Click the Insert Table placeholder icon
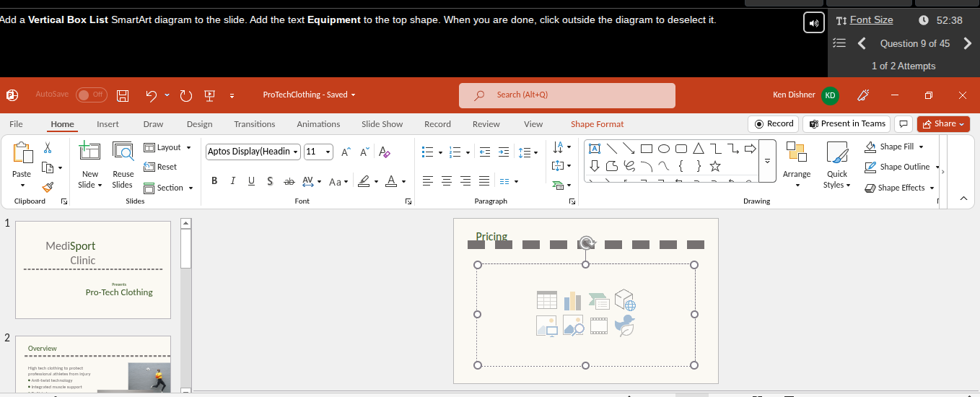 click(x=547, y=300)
